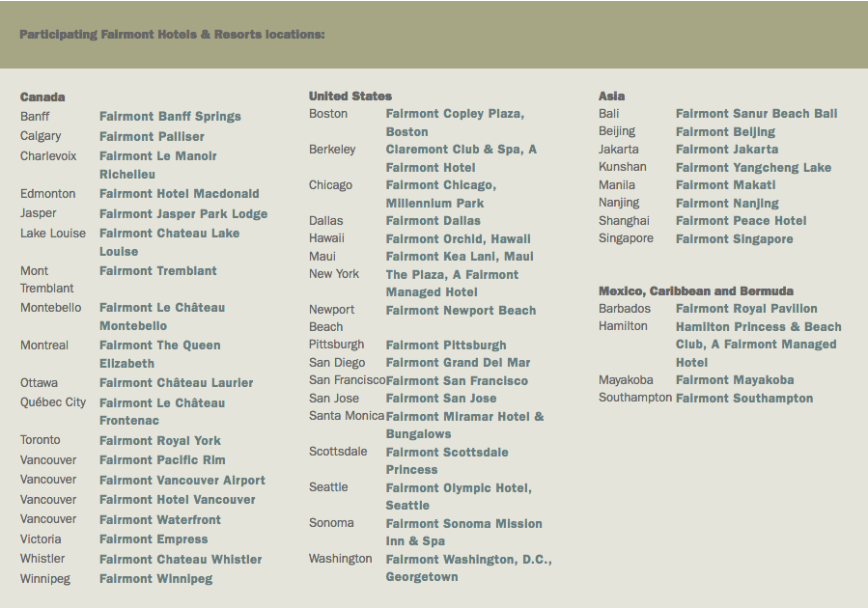
Task: Click Hamilton Princess & Beach Club link
Action: click(x=758, y=345)
